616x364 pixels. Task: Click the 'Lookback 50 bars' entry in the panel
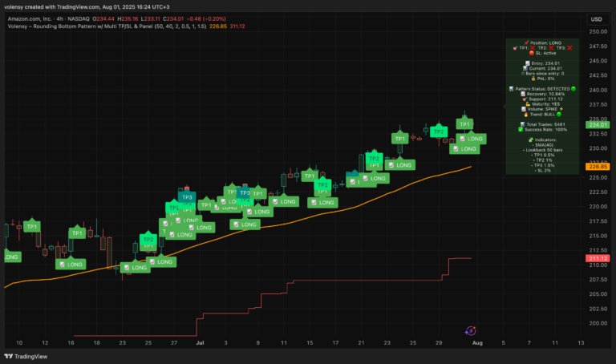(x=542, y=150)
